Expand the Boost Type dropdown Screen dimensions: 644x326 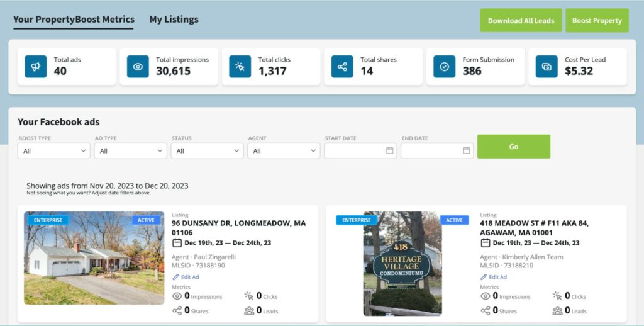pyautogui.click(x=54, y=151)
